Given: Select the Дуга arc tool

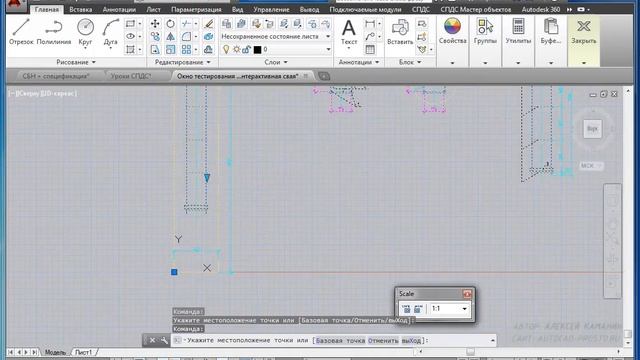Looking at the screenshot, I should pyautogui.click(x=110, y=32).
